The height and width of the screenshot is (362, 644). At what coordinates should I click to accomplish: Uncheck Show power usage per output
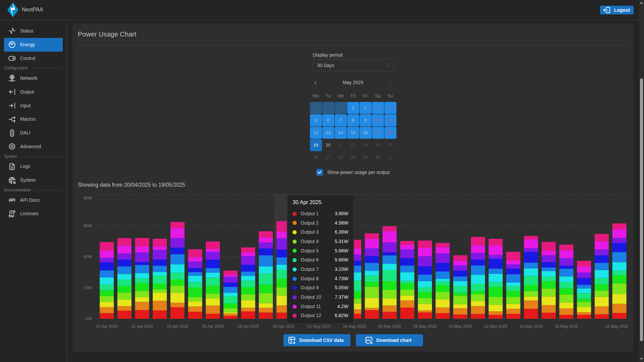[x=319, y=172]
